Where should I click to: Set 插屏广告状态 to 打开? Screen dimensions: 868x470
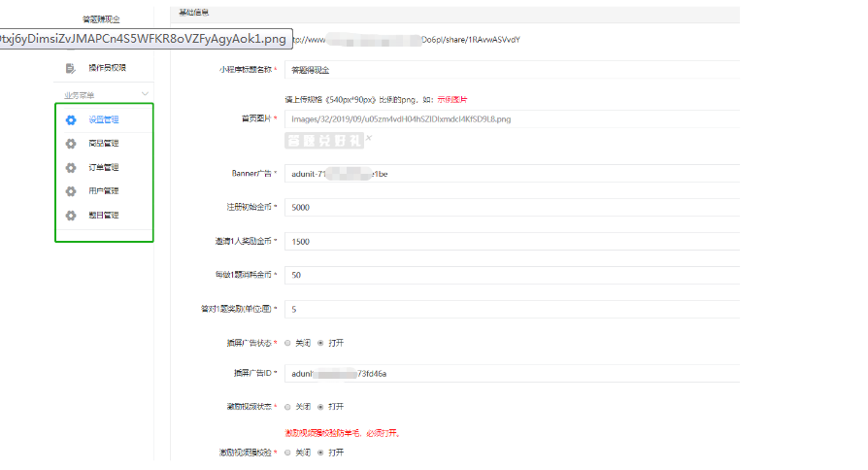point(320,343)
